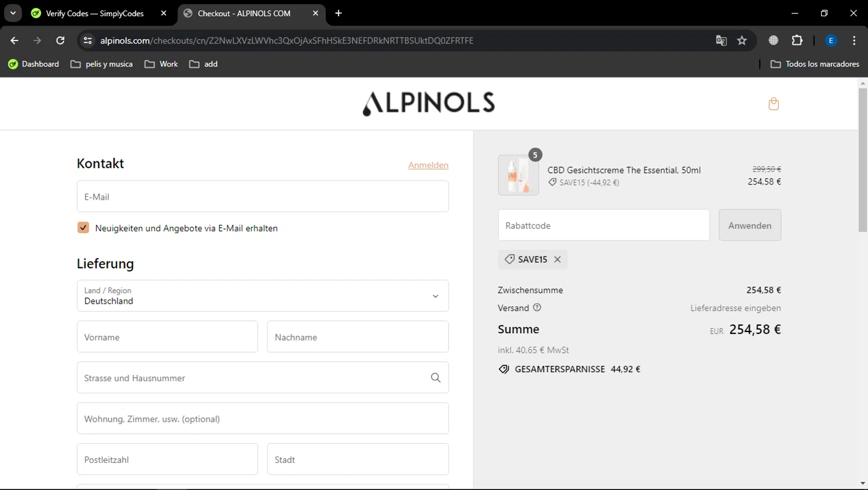Focus the Vorname input field
The image size is (868, 490).
pyautogui.click(x=167, y=337)
